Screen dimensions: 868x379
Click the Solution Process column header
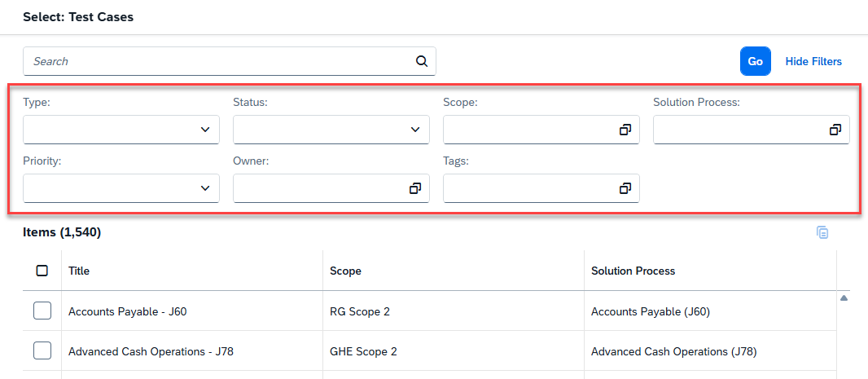click(633, 271)
